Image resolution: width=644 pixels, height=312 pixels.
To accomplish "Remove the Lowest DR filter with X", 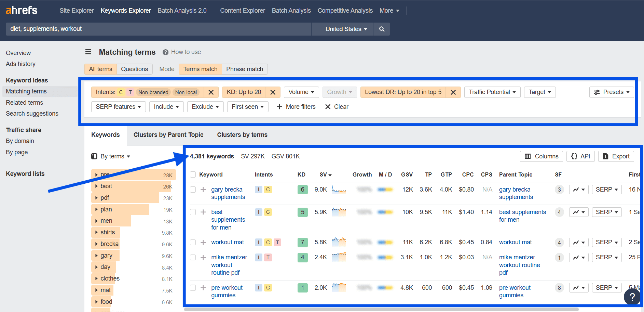I will (453, 92).
